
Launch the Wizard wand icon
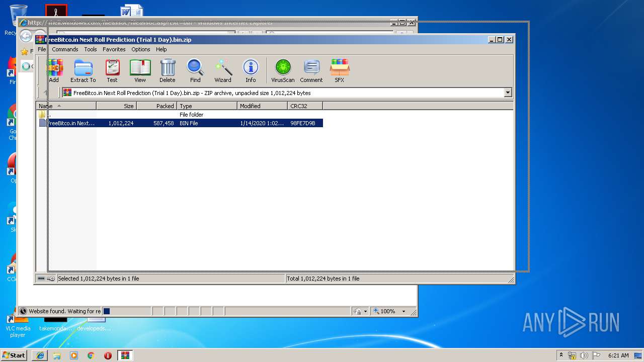[x=223, y=70]
